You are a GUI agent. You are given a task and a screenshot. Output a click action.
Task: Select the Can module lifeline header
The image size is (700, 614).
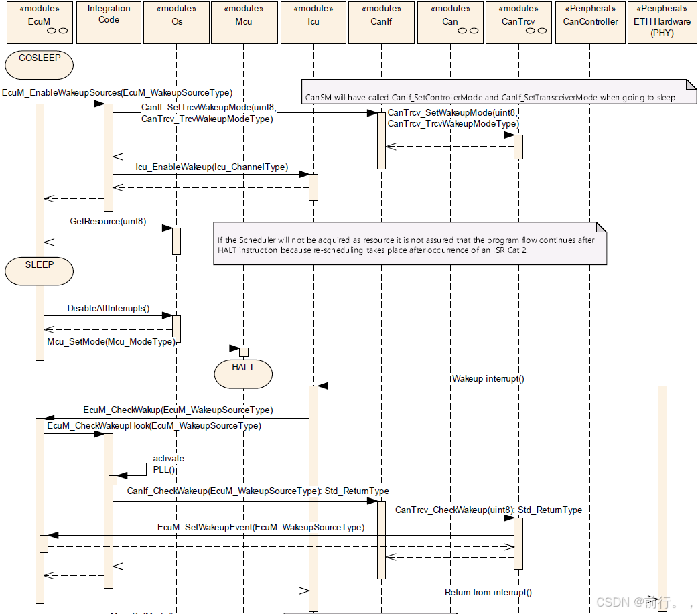pyautogui.click(x=450, y=22)
